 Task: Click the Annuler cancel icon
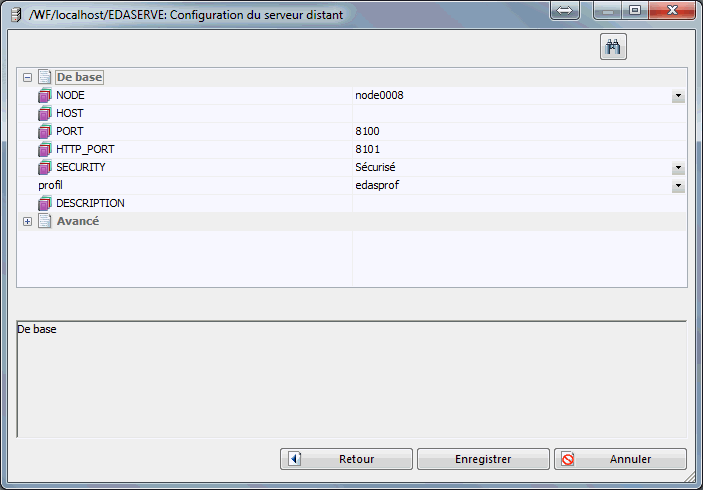pos(568,460)
